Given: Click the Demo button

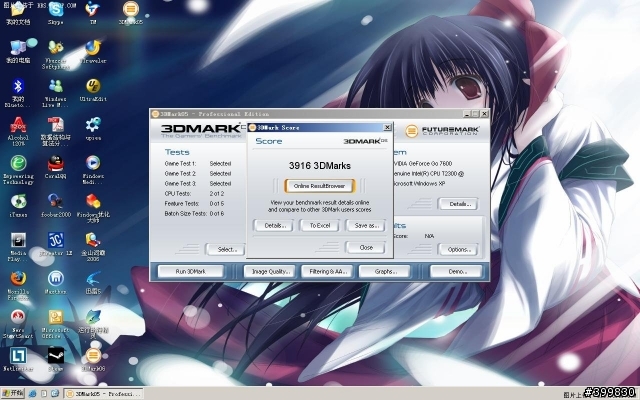Looking at the screenshot, I should tap(456, 271).
